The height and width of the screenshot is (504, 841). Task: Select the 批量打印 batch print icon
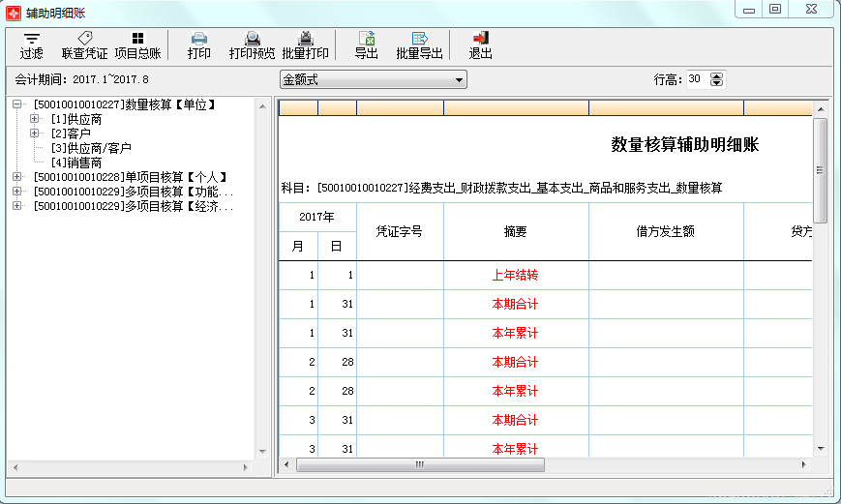click(305, 45)
